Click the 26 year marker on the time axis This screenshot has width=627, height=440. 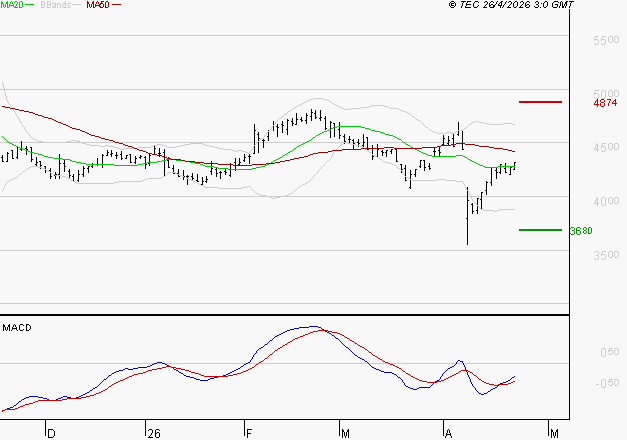pyautogui.click(x=154, y=434)
